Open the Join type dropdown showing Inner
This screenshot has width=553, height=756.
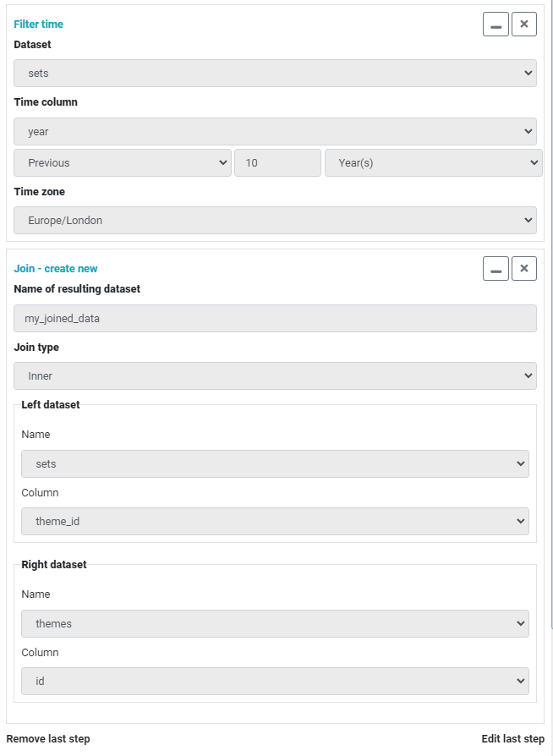(275, 376)
